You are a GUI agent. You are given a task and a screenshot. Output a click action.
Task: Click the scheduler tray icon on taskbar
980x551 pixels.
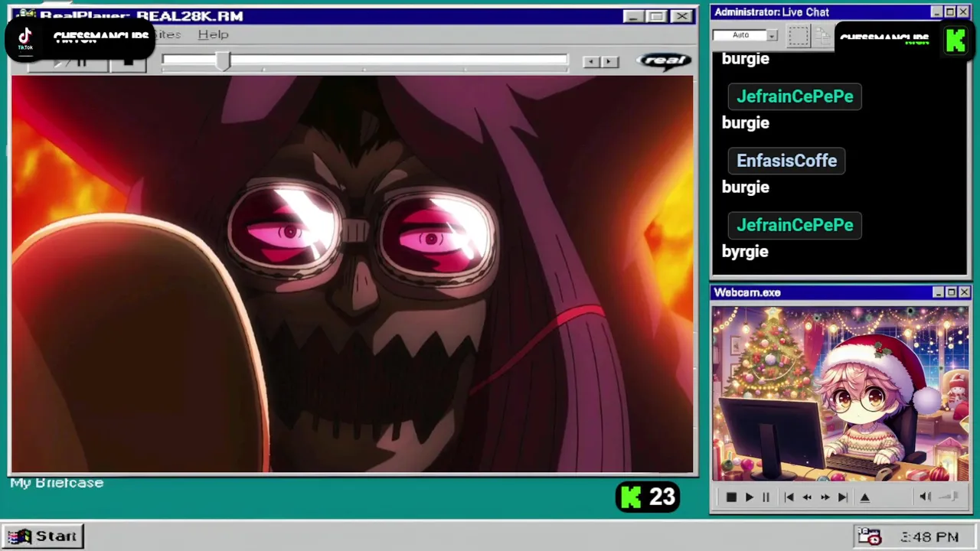[x=870, y=536]
